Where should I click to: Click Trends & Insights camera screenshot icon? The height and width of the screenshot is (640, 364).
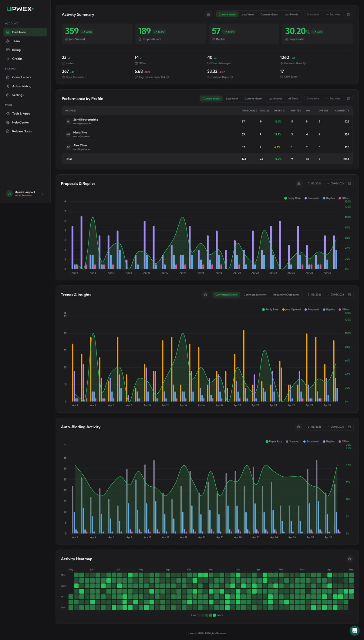pyautogui.click(x=205, y=295)
